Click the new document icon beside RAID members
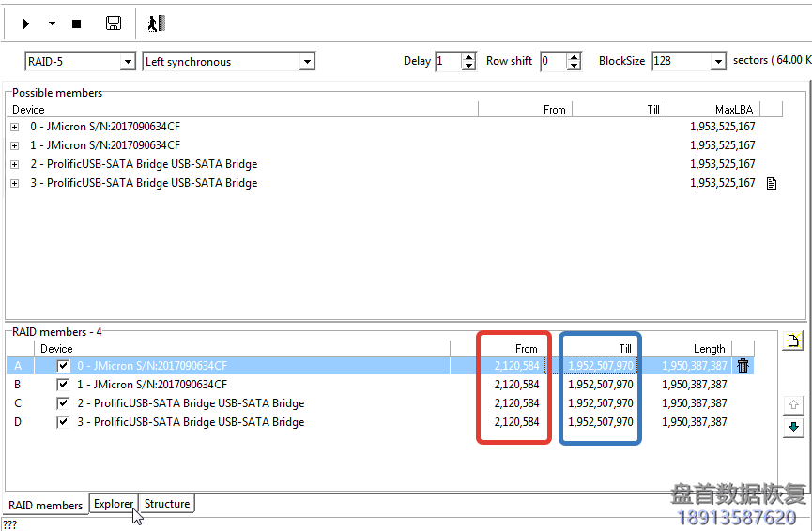The height and width of the screenshot is (531, 812). (x=793, y=341)
